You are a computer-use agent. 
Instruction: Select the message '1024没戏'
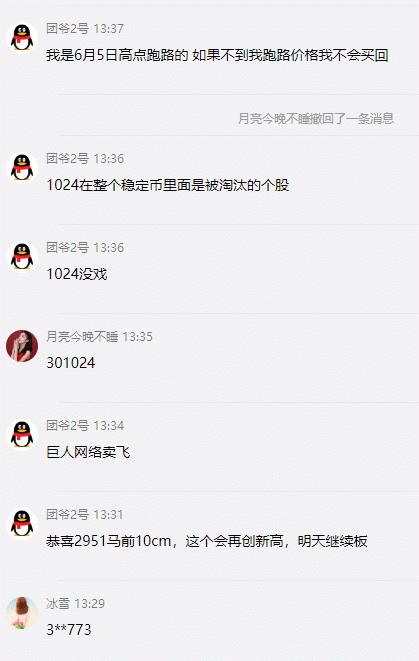[x=77, y=274]
